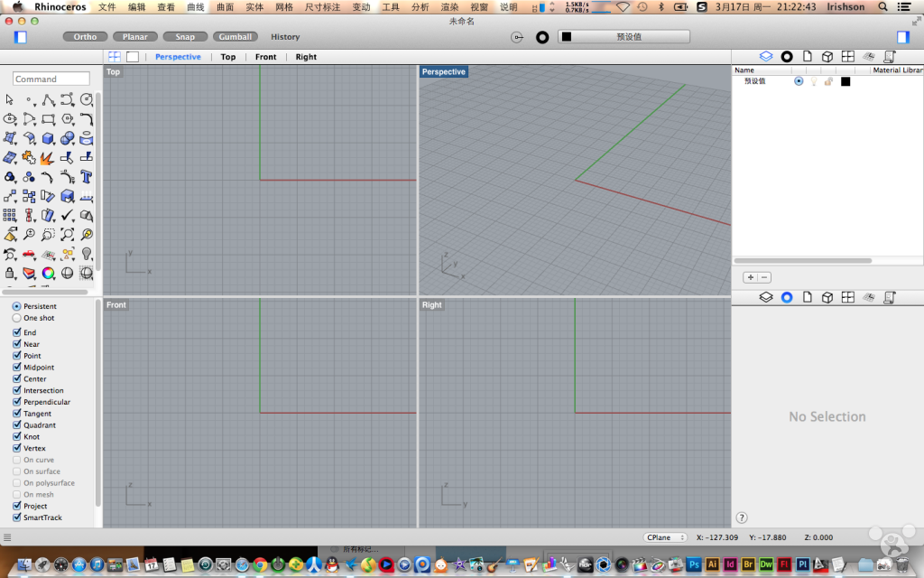Select the solid box tool
The width and height of the screenshot is (924, 578).
point(48,139)
